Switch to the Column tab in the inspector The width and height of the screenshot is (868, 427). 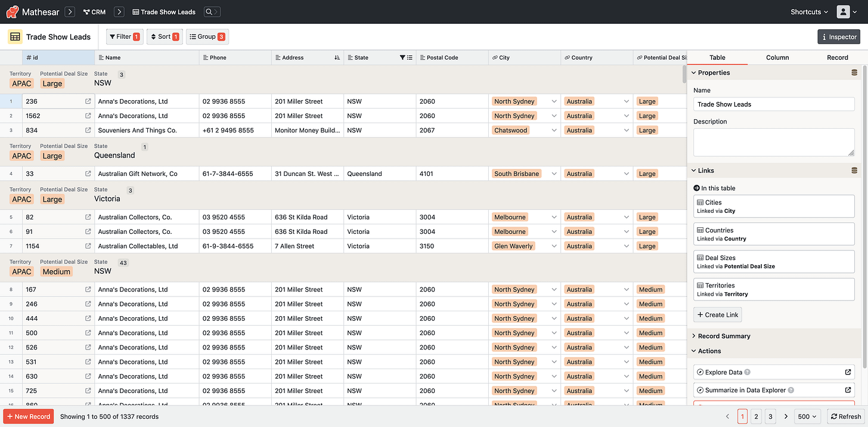[777, 57]
